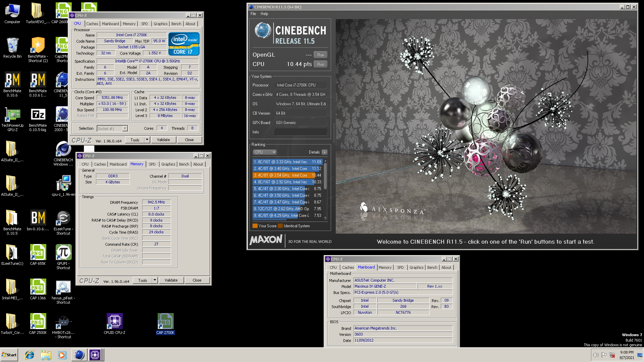Open Windows Explorer from taskbar
This screenshot has height=362, width=644.
point(46,355)
